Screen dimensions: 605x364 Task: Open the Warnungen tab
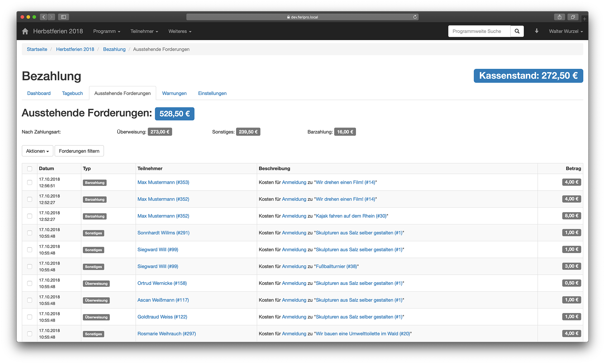pyautogui.click(x=174, y=93)
